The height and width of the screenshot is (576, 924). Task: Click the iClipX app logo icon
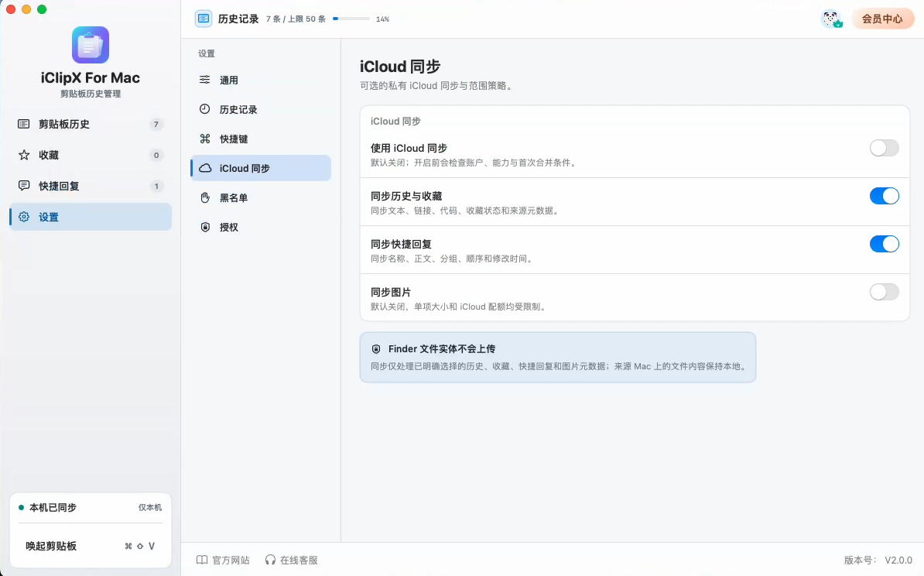91,45
